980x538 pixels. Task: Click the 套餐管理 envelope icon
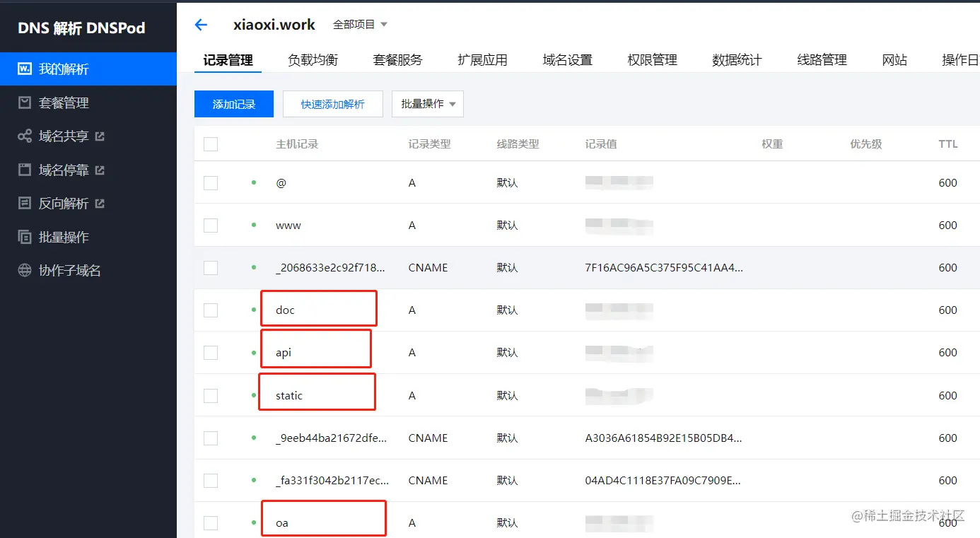coord(25,103)
